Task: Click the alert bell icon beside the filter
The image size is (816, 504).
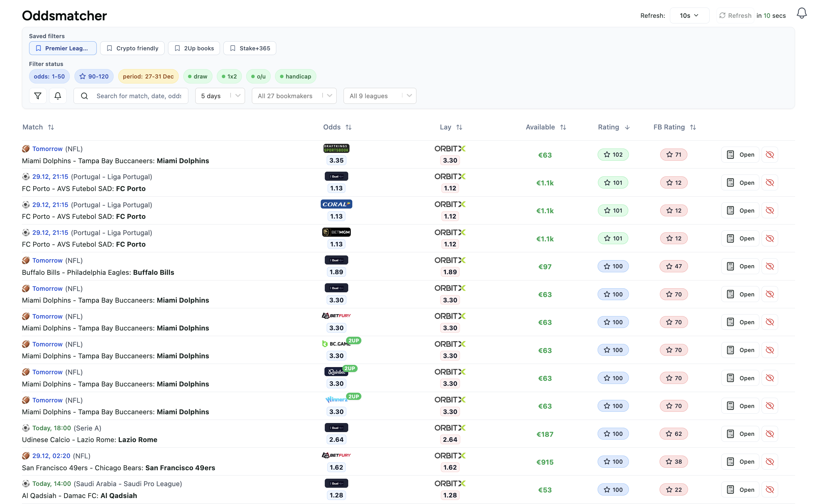Action: [x=58, y=96]
